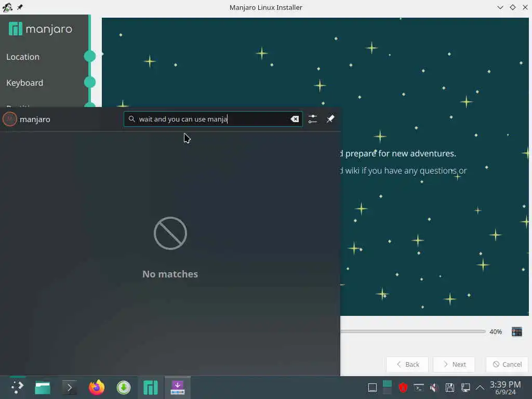Click into the launcher search field
This screenshot has width=532, height=399.
tap(213, 119)
